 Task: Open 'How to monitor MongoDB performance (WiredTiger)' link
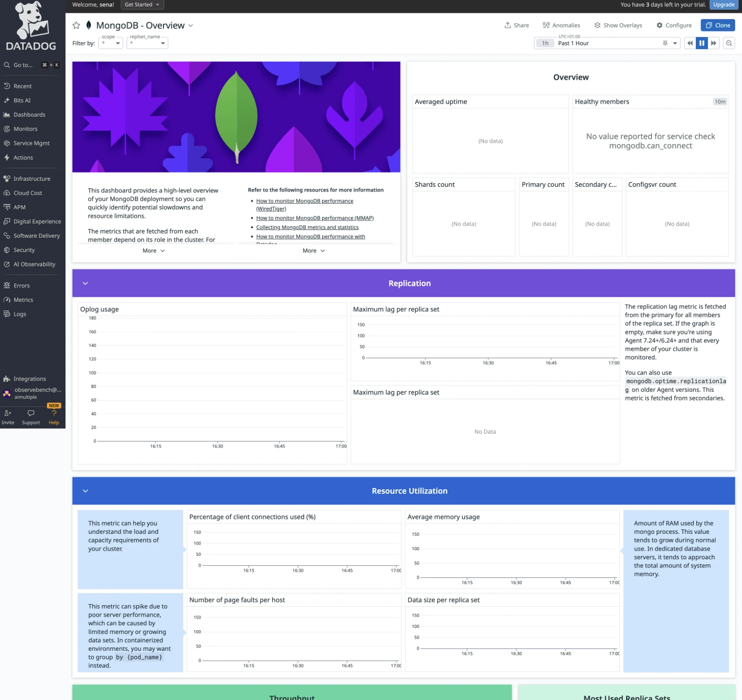click(305, 205)
